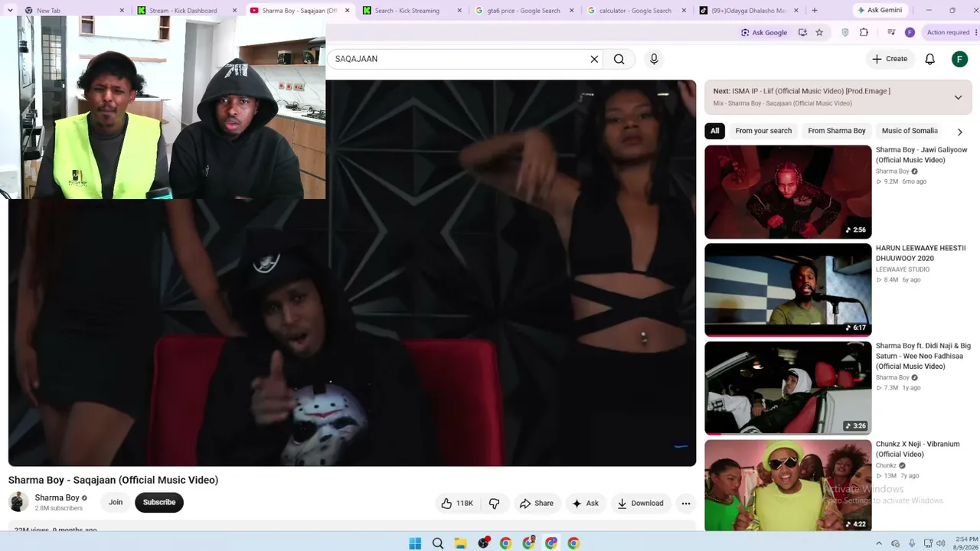The image size is (980, 551).
Task: Open Sharma Boy channel name link
Action: click(x=57, y=497)
